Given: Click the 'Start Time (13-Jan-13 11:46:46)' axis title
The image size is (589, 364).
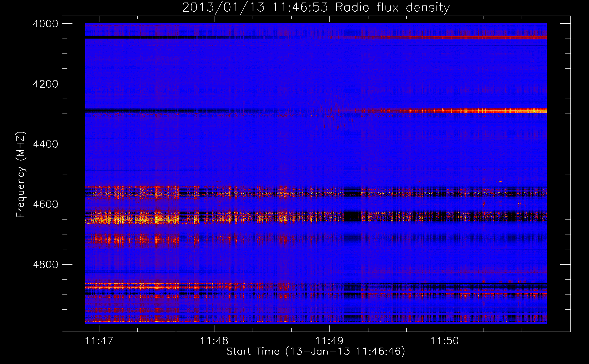Looking at the screenshot, I should pos(316,352).
